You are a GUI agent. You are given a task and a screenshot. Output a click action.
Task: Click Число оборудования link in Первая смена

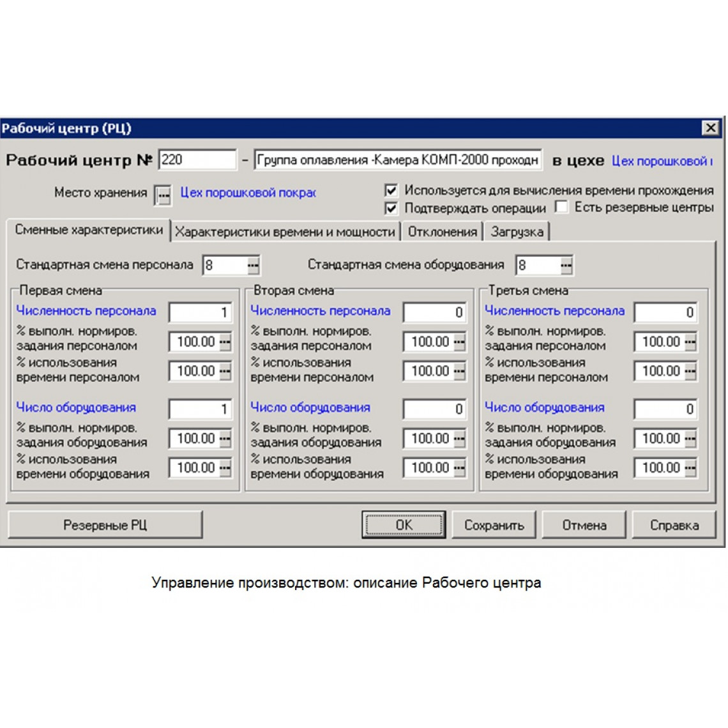tap(76, 407)
